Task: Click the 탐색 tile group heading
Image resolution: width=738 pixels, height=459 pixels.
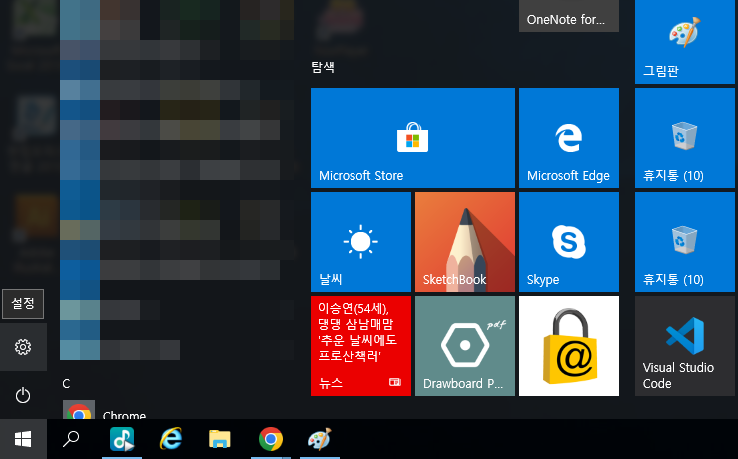Action: tap(323, 67)
